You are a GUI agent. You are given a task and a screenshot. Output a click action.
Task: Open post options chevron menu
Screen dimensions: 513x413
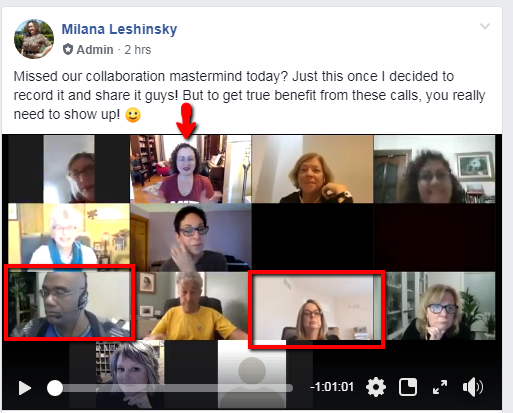[x=485, y=26]
